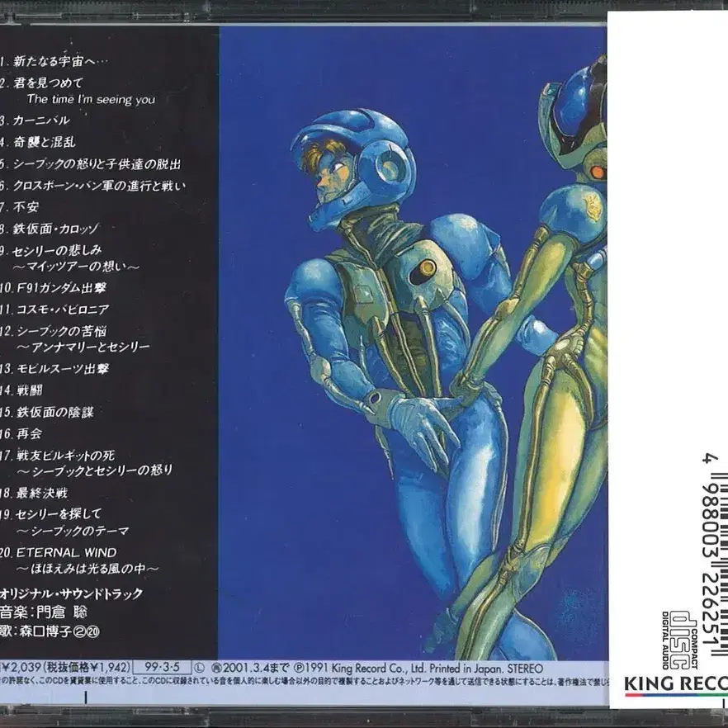728x728 pixels.
Task: Click the 'Printed in Japan' text
Action: click(466, 668)
